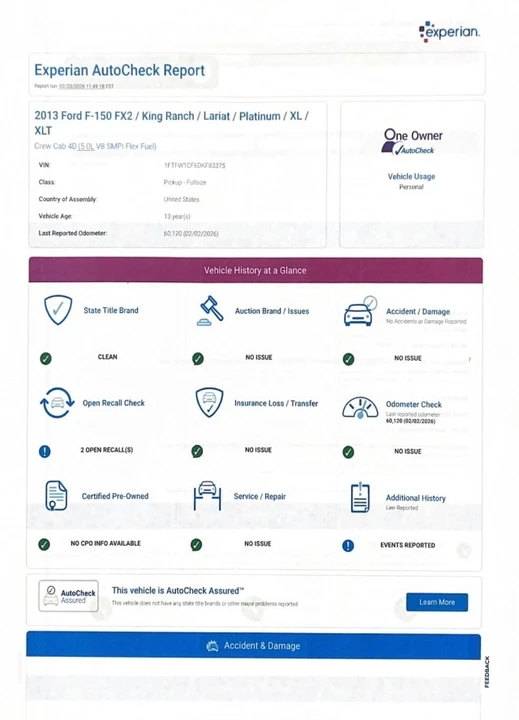Click the Insurance Loss / Transfer shield icon
Viewport: 519px width, 720px height.
(209, 403)
